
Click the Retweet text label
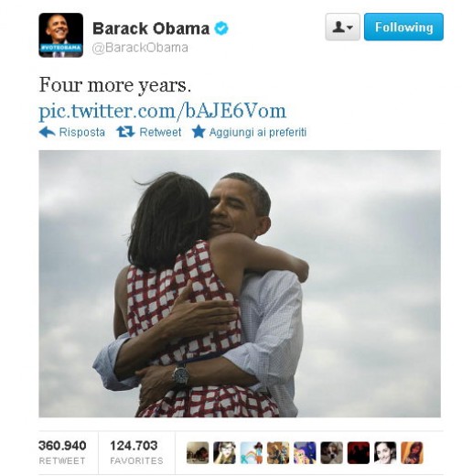(x=160, y=132)
